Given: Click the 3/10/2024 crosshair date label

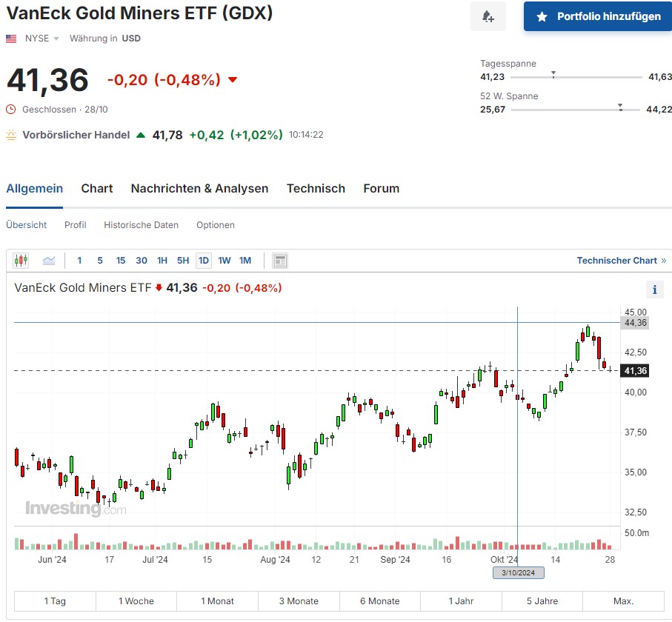Looking at the screenshot, I should (x=519, y=572).
